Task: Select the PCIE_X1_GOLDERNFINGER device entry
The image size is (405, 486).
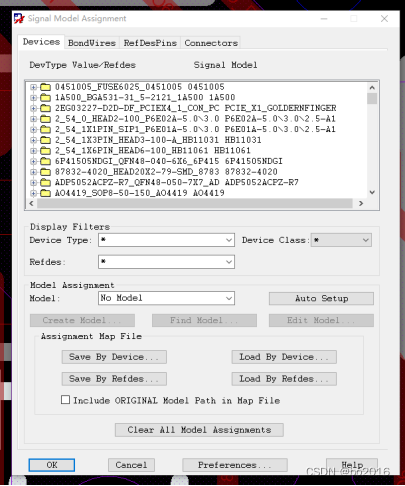Action: tap(196, 108)
